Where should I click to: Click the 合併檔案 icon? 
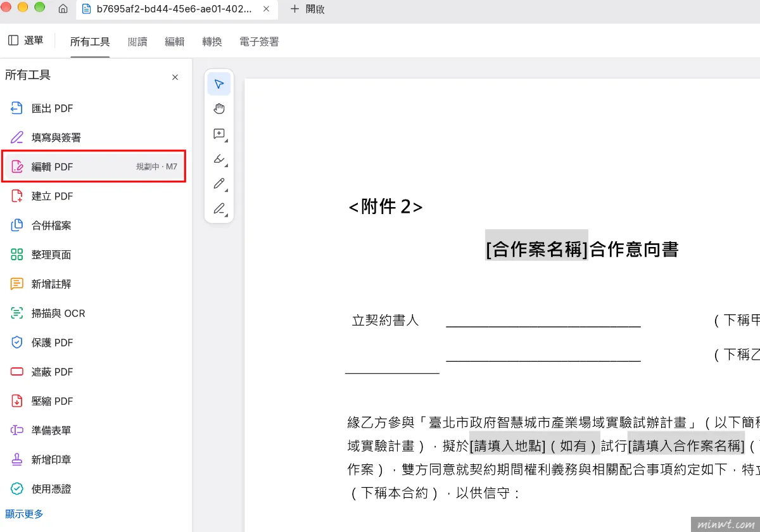(17, 225)
